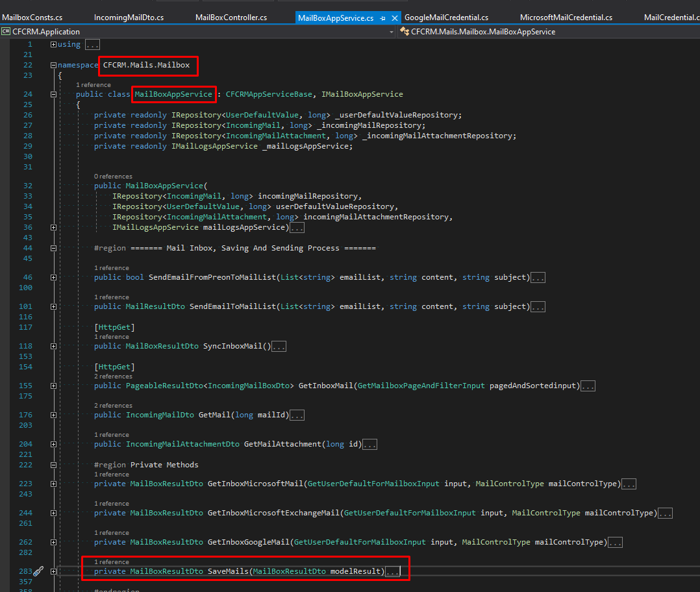This screenshot has width=700, height=592.
Task: Open the MicrosoftMailCredential.cs tab
Action: coord(566,18)
